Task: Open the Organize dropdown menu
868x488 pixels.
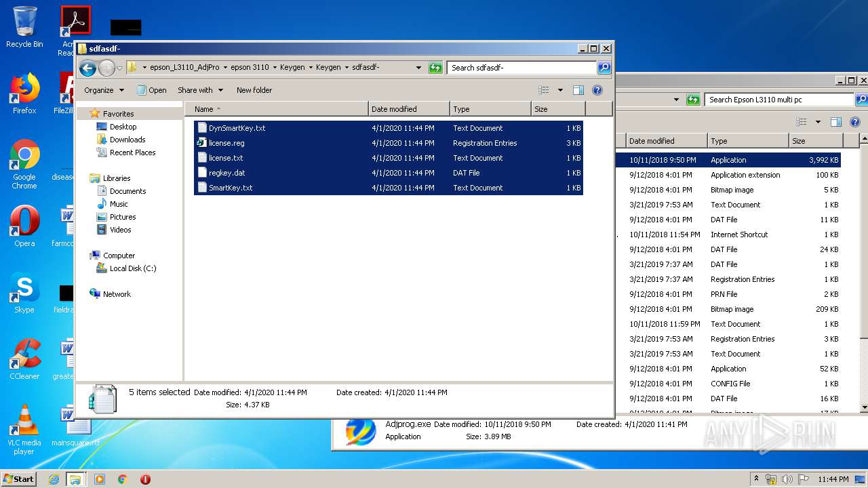Action: coord(104,90)
